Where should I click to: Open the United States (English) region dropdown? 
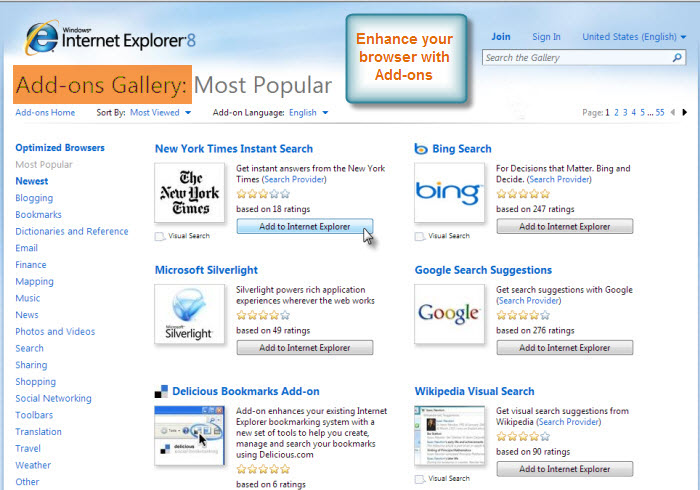[634, 37]
